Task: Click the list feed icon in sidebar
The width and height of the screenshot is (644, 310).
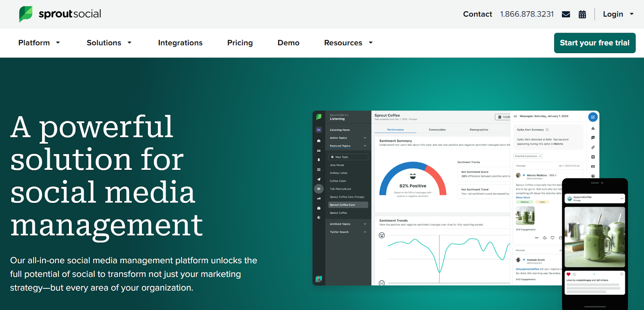Action: pos(319,169)
